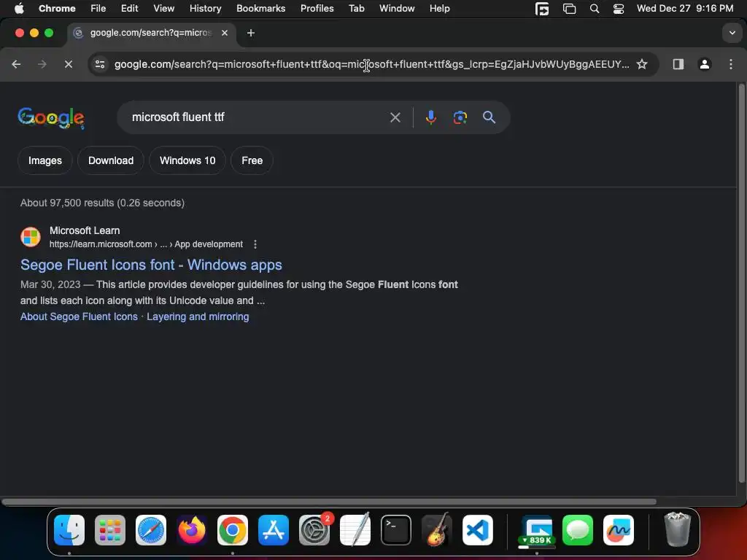Open Segoe Fluent Icons font result
This screenshot has height=560, width=747.
tap(151, 265)
